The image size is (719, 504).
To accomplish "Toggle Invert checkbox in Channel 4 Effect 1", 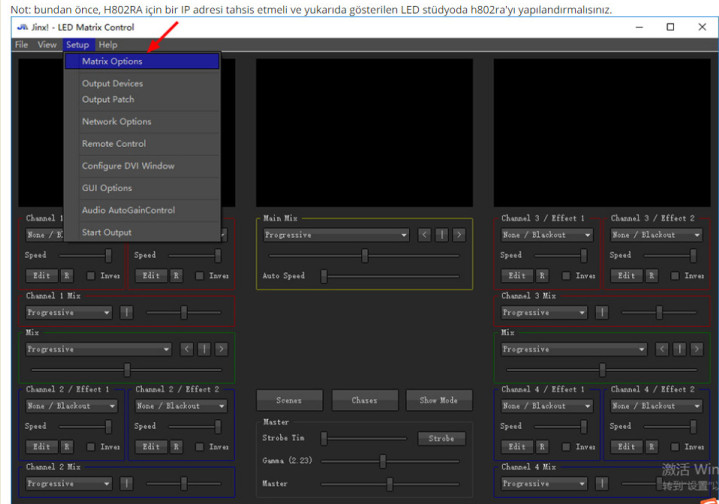I will point(567,446).
